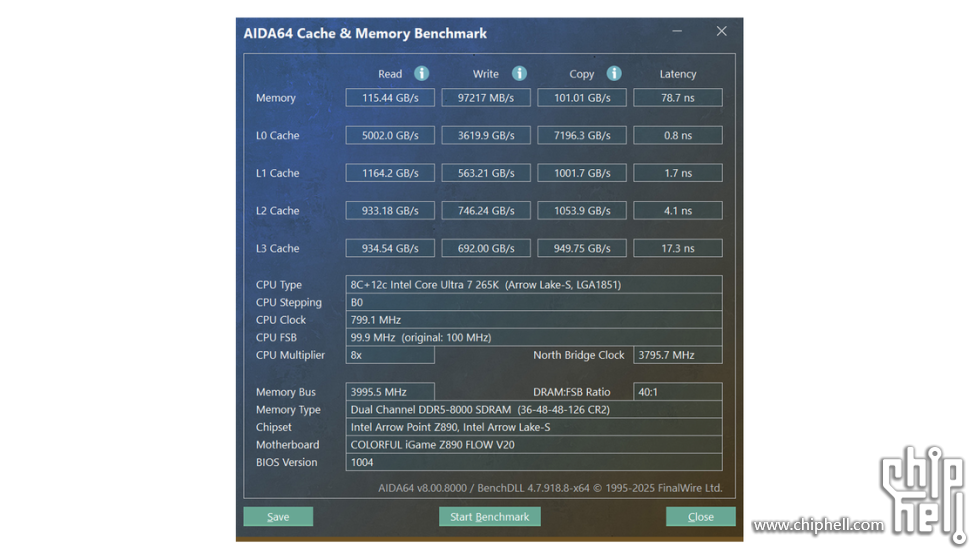Screen dimensions: 980x560
Task: Select the L1 Cache Read value field
Action: [390, 173]
